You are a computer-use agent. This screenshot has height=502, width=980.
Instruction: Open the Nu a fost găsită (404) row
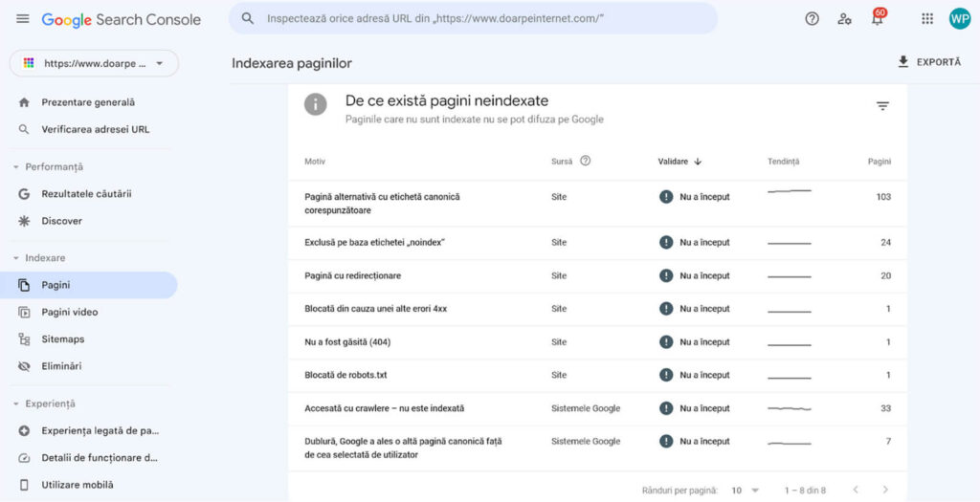tap(597, 342)
